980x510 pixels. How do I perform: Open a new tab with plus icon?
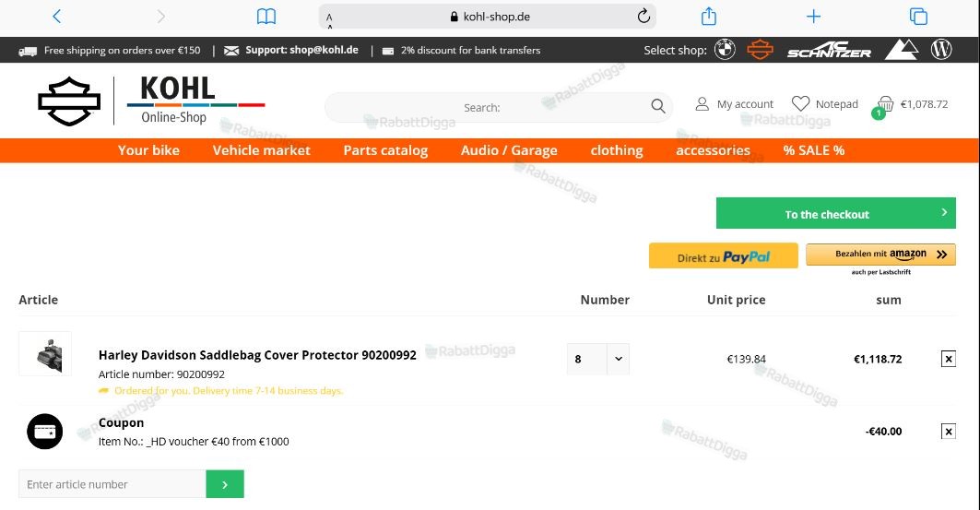coord(813,17)
